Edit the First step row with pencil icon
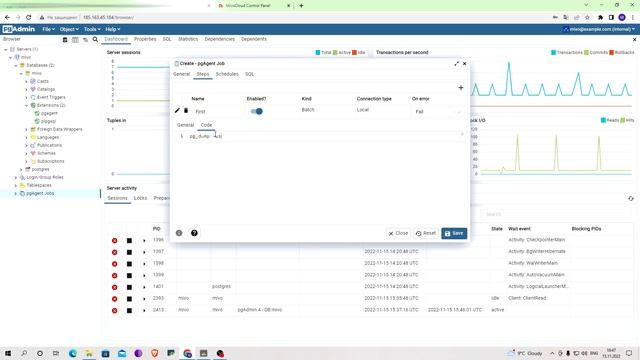Image resolution: width=640 pixels, height=360 pixels. (177, 111)
